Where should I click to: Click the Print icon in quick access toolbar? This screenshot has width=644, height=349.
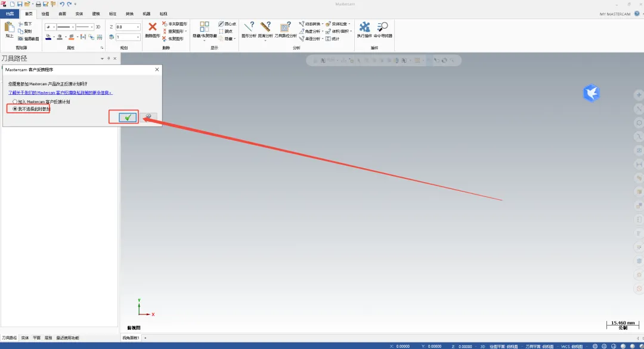click(38, 4)
